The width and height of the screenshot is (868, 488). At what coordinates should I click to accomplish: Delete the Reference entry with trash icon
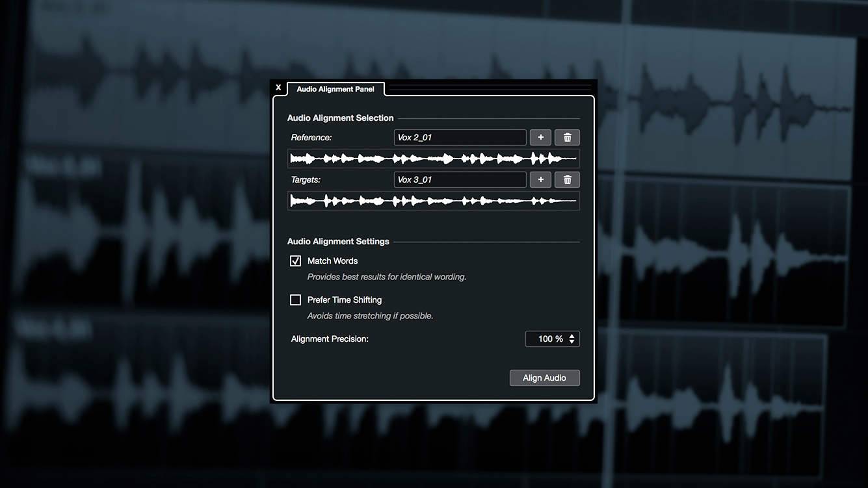point(567,137)
